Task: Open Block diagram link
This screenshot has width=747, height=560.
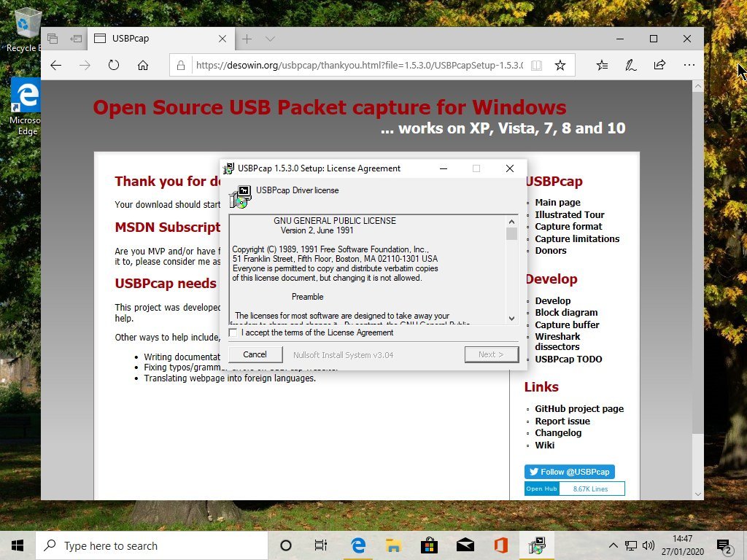Action: 566,312
